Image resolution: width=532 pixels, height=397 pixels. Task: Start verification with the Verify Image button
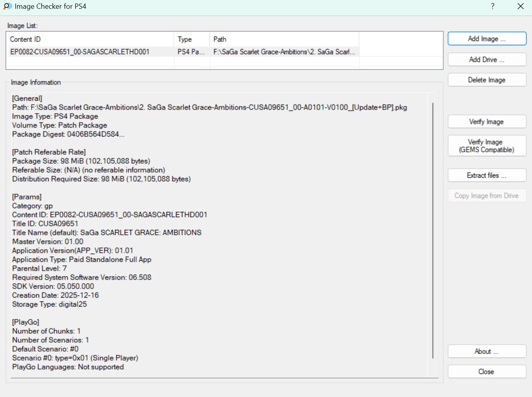point(487,122)
